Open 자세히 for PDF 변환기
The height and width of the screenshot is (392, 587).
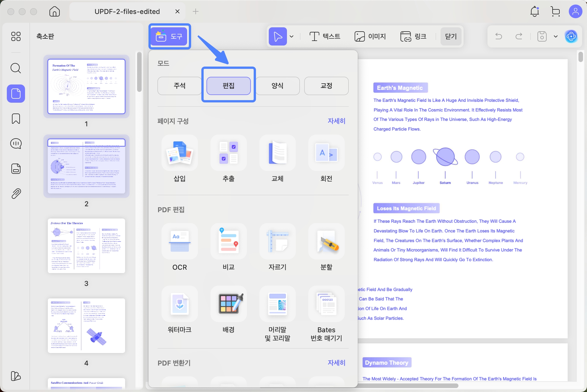point(336,363)
